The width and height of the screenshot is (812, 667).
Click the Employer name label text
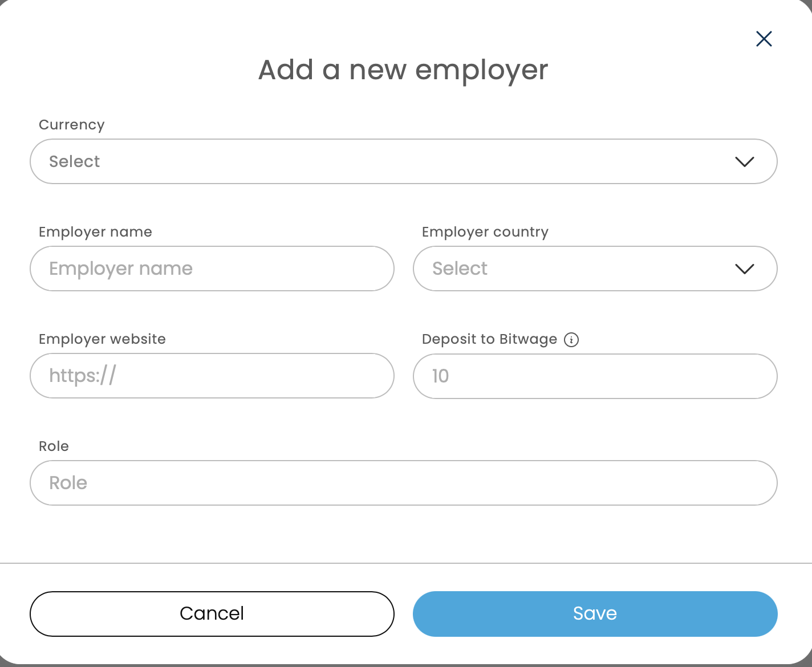95,232
